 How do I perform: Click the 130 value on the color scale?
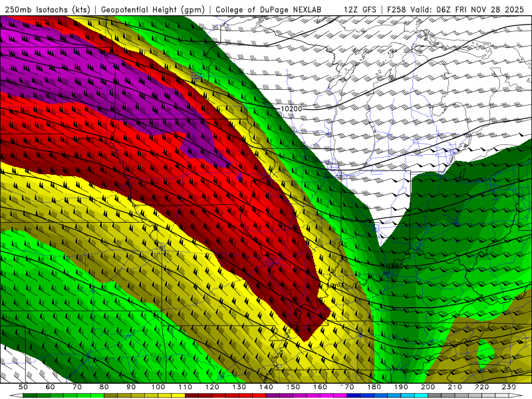click(239, 387)
